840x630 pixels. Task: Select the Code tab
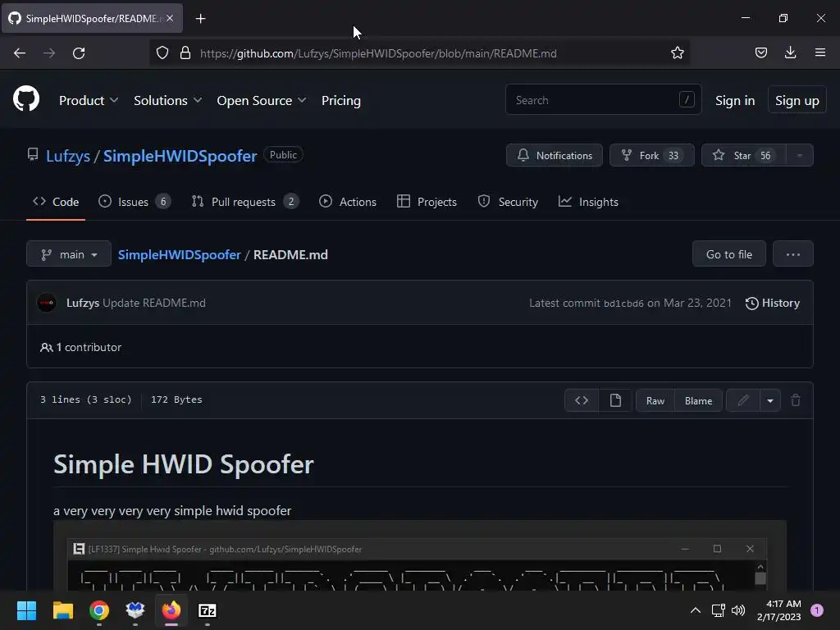point(56,202)
